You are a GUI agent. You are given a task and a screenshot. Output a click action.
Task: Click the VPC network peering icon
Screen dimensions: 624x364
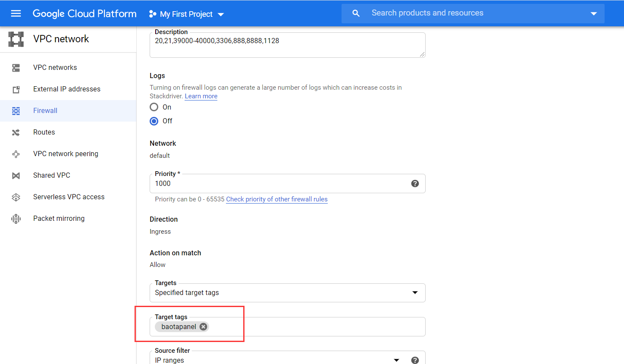point(16,154)
